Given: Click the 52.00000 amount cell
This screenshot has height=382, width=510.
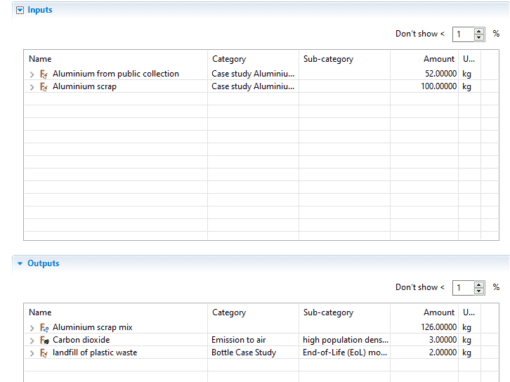Looking at the screenshot, I should tap(440, 74).
